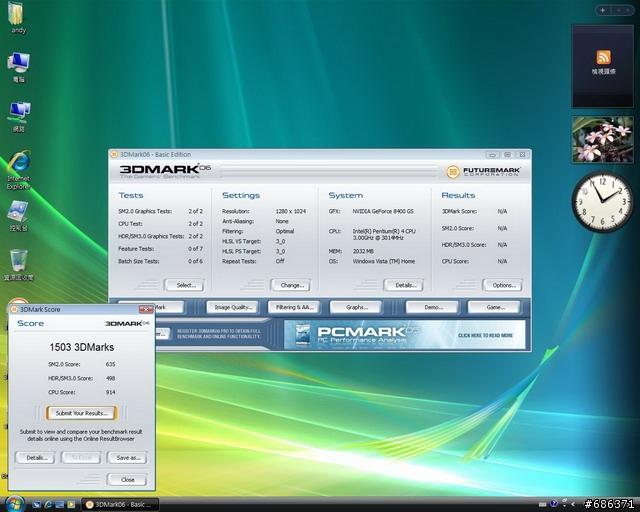Start the Demo... button
Screen dimensions: 640x512
coord(432,307)
